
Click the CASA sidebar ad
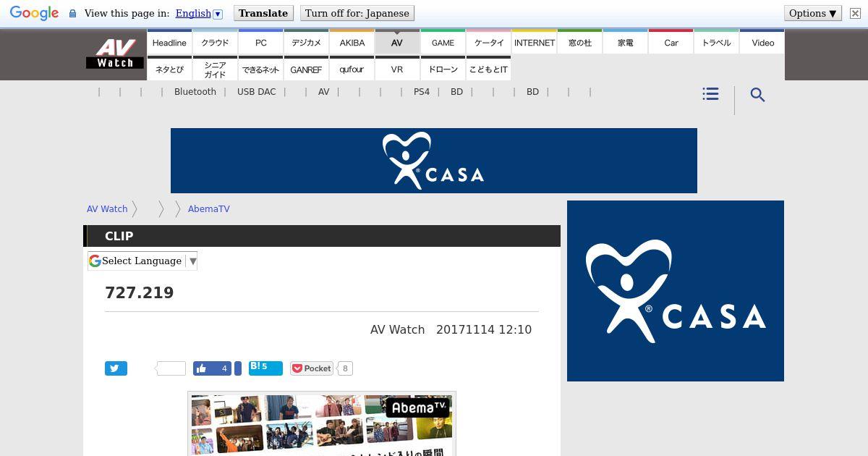[x=676, y=291]
